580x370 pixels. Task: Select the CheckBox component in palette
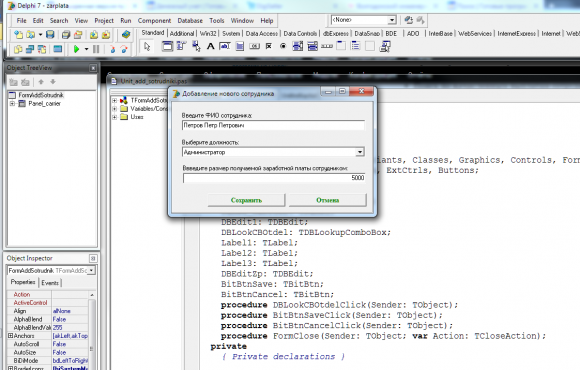point(269,46)
